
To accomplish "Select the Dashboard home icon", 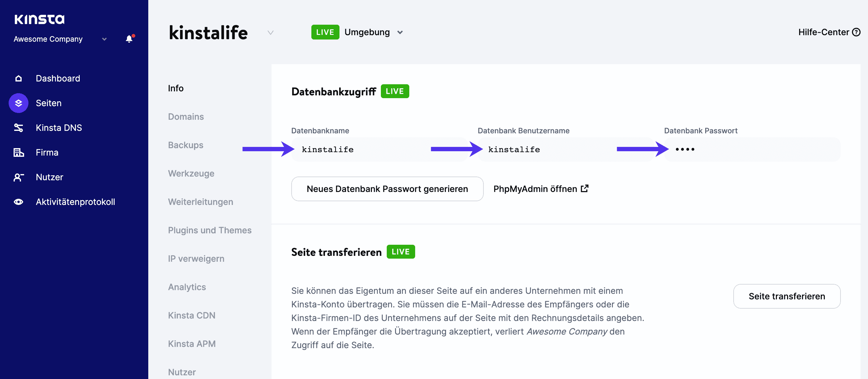I will (x=18, y=78).
